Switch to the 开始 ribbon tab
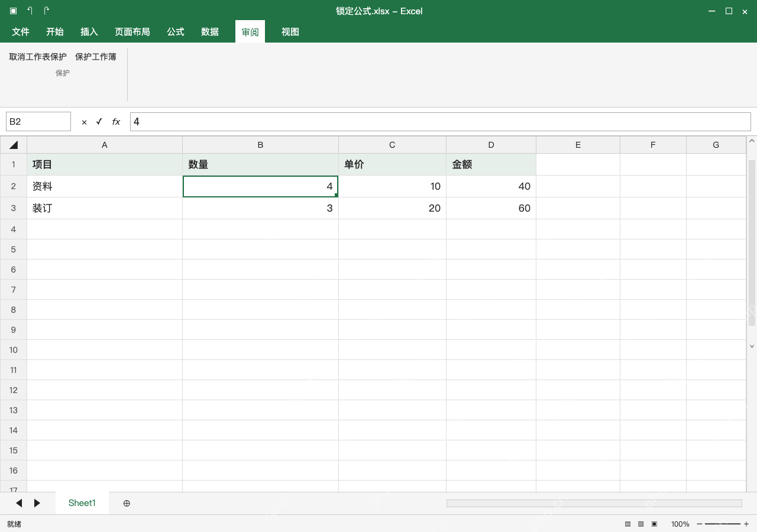757x532 pixels. (x=55, y=32)
